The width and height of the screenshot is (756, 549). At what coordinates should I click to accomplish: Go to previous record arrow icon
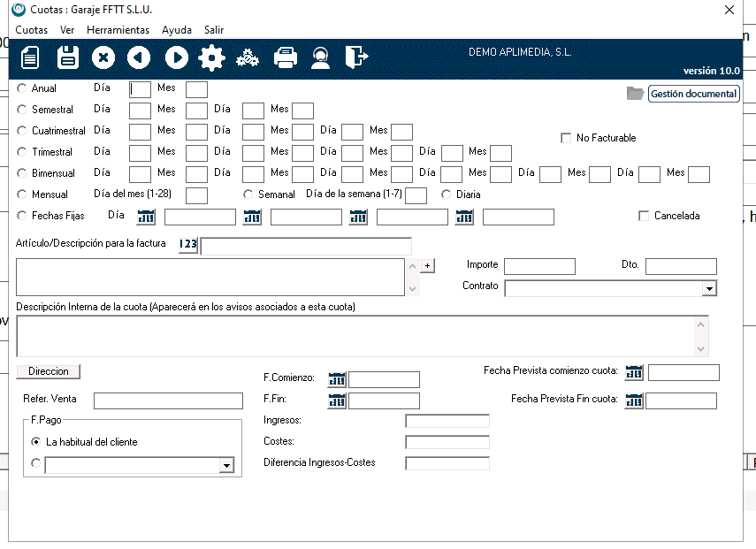click(x=139, y=58)
